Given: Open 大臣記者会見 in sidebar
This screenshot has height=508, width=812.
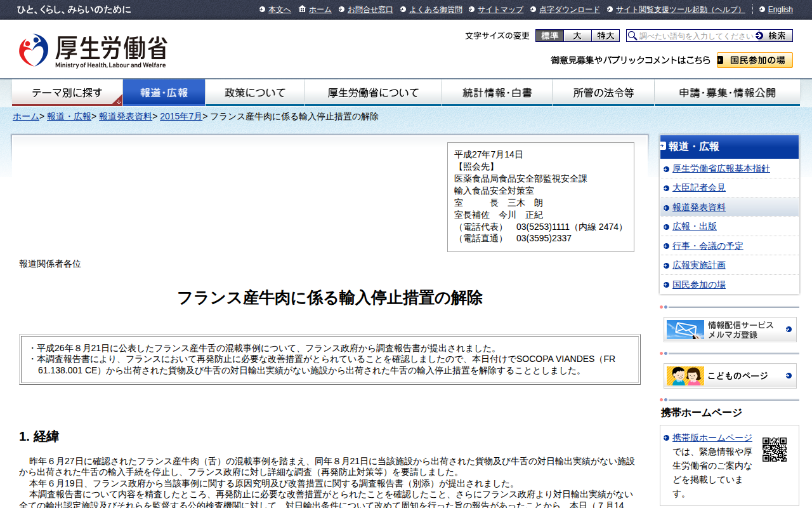Looking at the screenshot, I should (x=698, y=188).
